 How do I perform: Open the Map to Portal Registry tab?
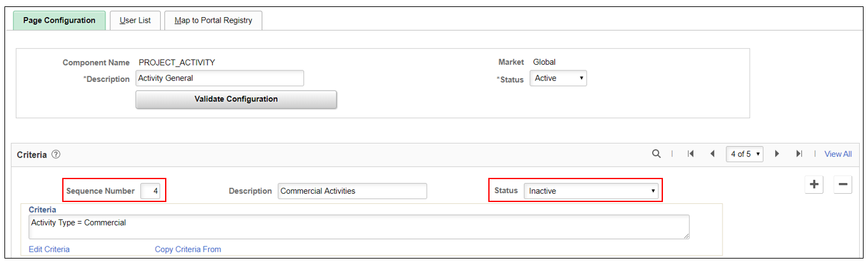213,20
